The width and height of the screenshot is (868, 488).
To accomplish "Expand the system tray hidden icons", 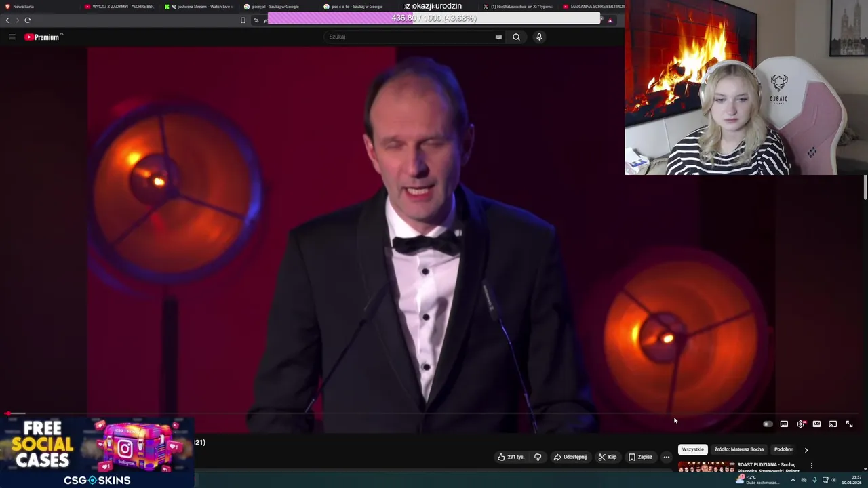I will (793, 480).
